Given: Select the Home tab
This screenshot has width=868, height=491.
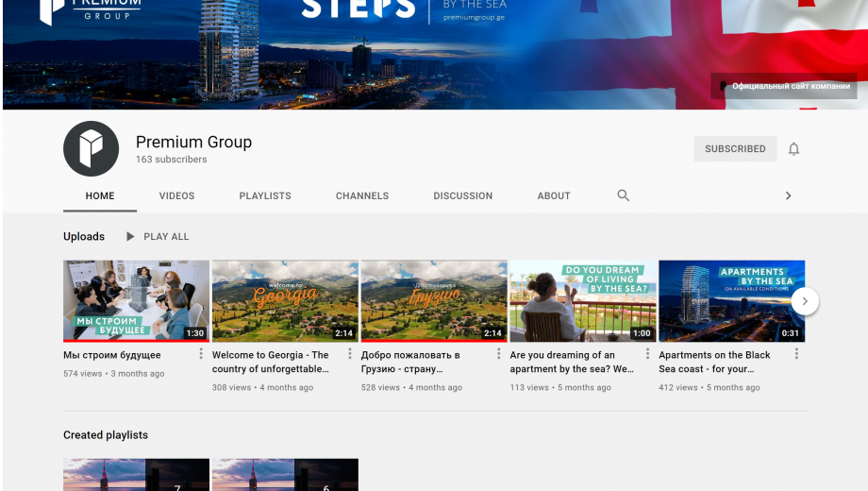Looking at the screenshot, I should click(x=100, y=196).
